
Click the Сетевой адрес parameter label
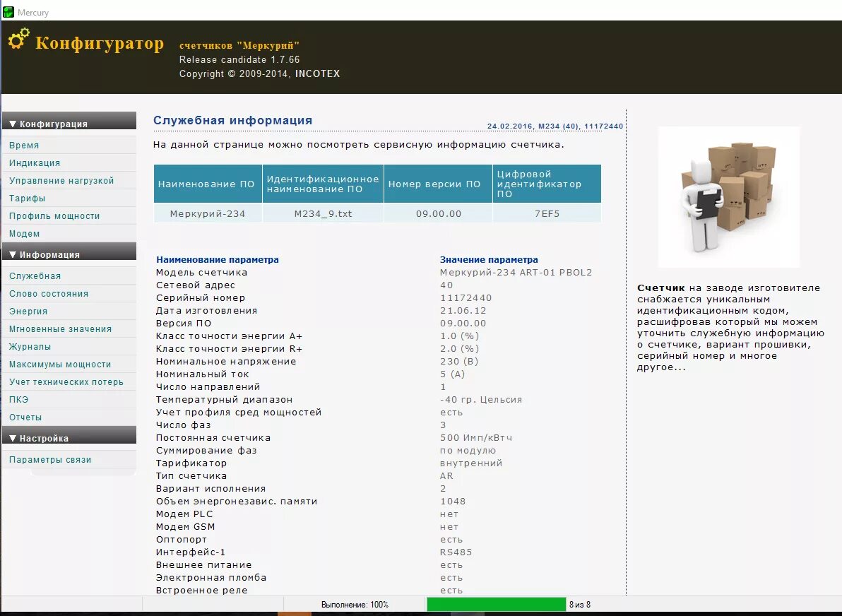pyautogui.click(x=196, y=285)
